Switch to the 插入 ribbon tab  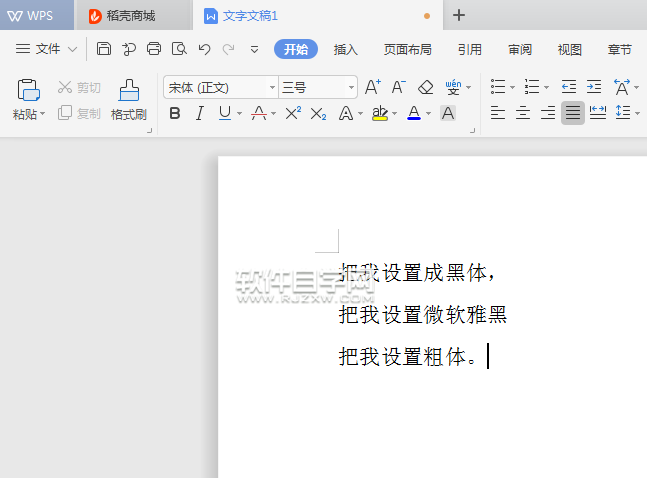[346, 50]
